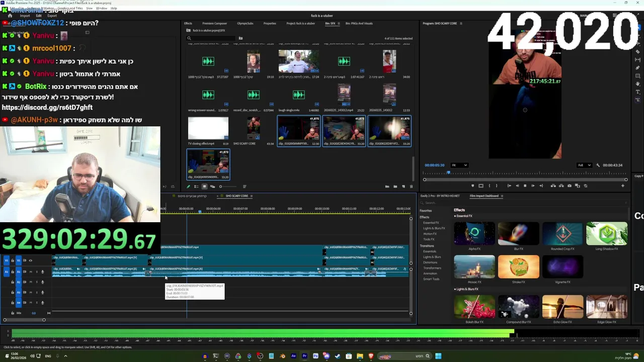Step back one frame in Program monitor
The height and width of the screenshot is (362, 644).
517,186
